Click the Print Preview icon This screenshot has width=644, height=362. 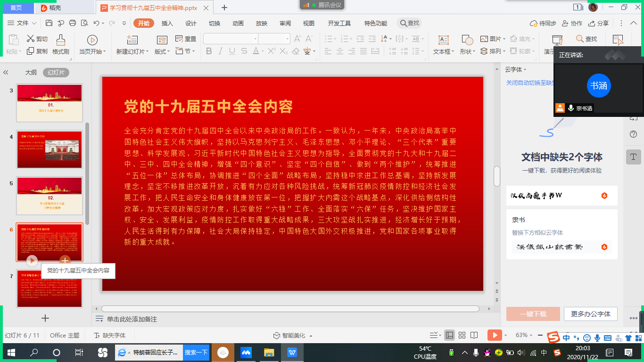[84, 23]
